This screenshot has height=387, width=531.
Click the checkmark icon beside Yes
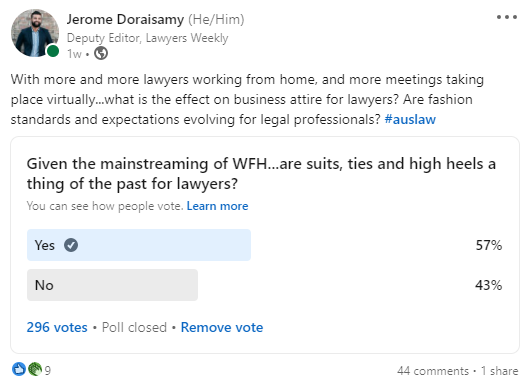coord(71,245)
